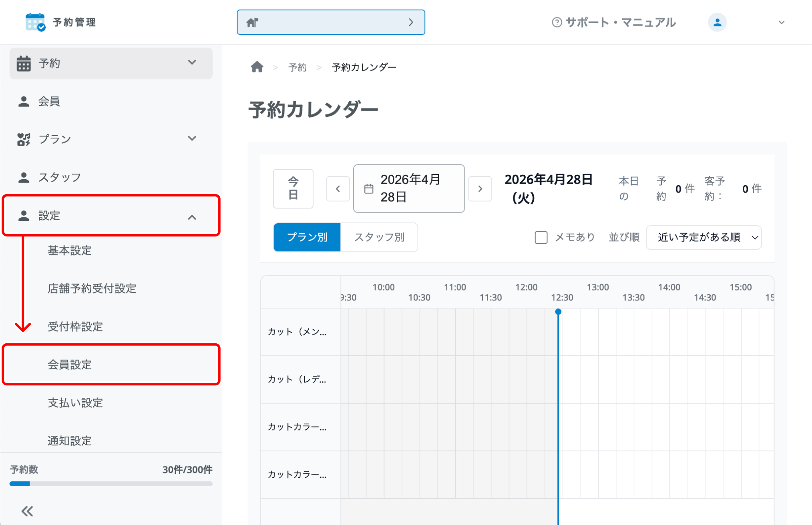Switch to スタッフ別 tab
The image size is (812, 525).
(379, 237)
